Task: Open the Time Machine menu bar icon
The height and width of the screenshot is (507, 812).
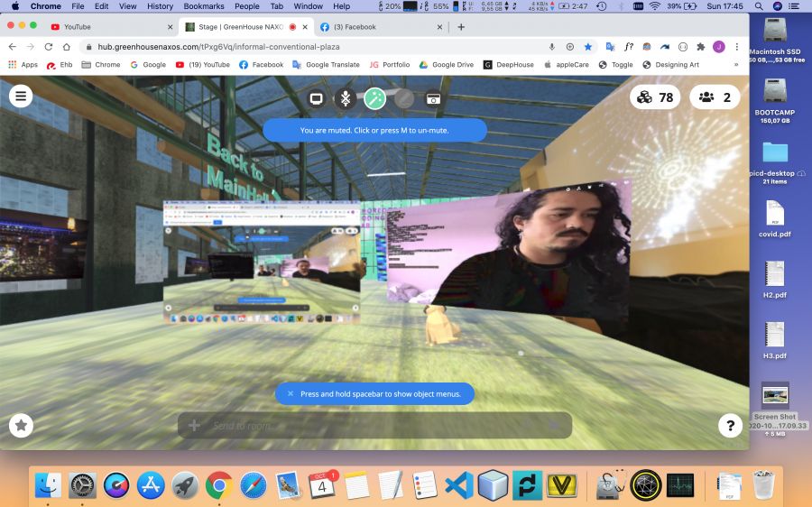Action: (x=602, y=6)
